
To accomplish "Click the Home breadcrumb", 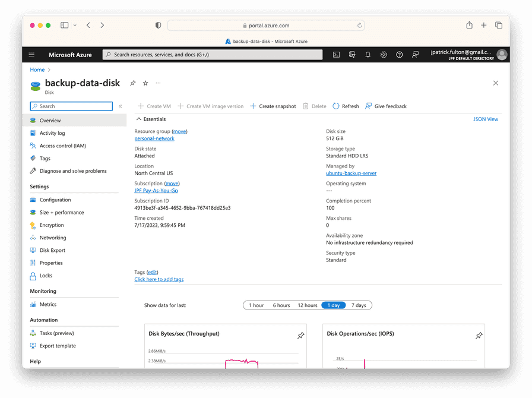I will coord(37,70).
